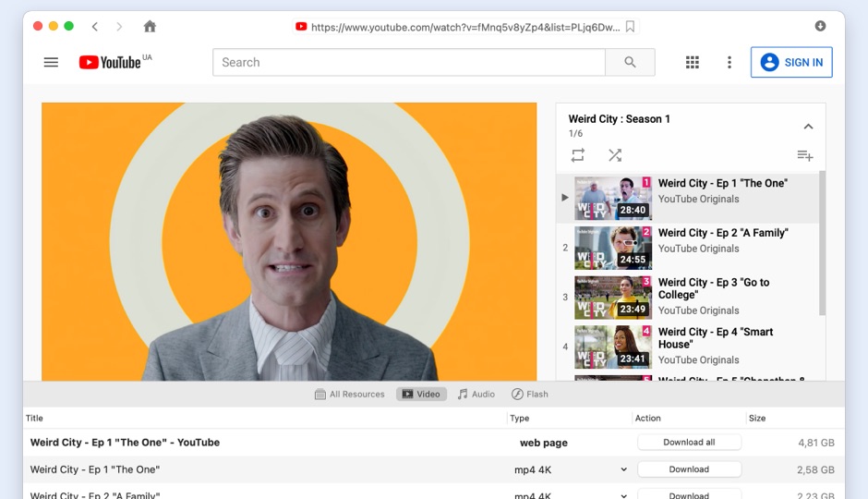Go back with the browser back arrow
Viewport: 868px width, 499px height.
pos(95,27)
